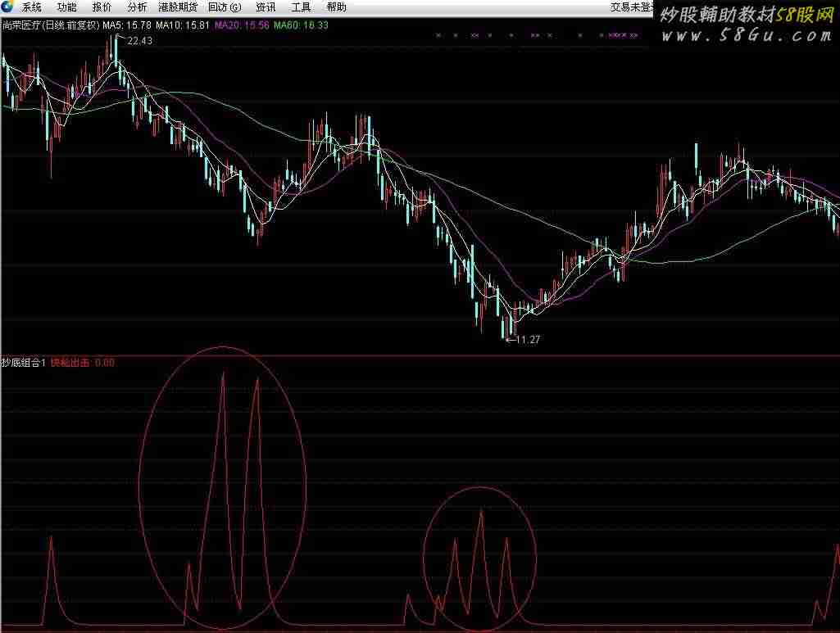Open the 帮助 menu
This screenshot has width=840, height=633.
pyautogui.click(x=336, y=7)
